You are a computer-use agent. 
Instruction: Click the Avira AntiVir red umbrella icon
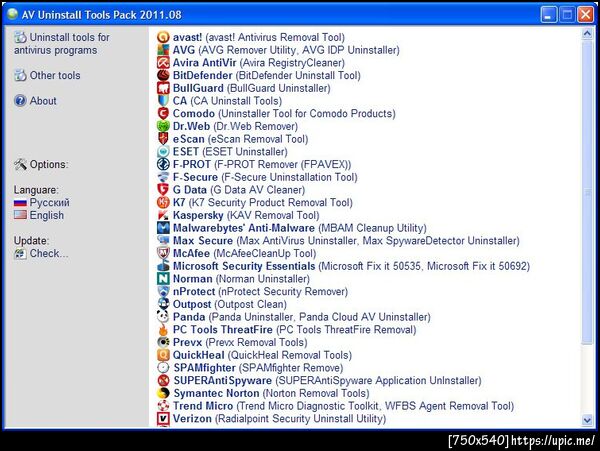click(163, 62)
